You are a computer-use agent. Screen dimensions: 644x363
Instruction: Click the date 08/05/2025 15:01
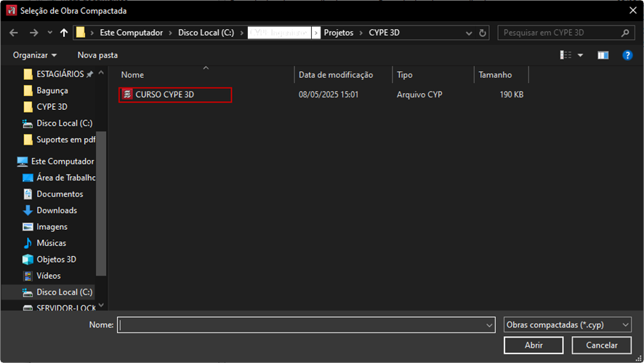329,95
